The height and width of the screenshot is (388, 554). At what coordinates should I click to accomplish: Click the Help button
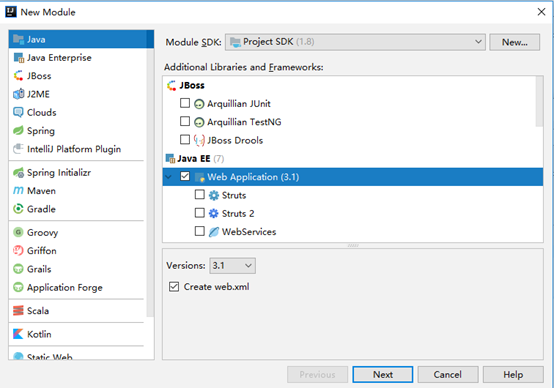click(x=513, y=375)
